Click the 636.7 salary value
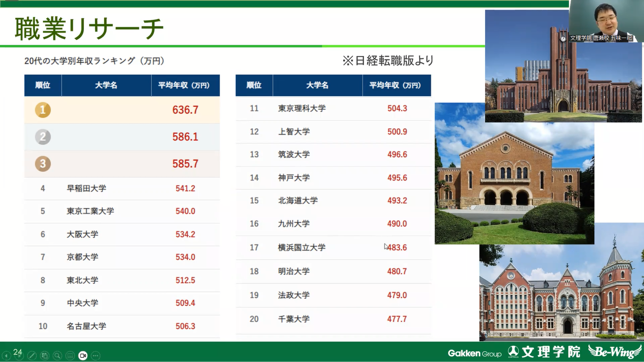 tap(185, 110)
